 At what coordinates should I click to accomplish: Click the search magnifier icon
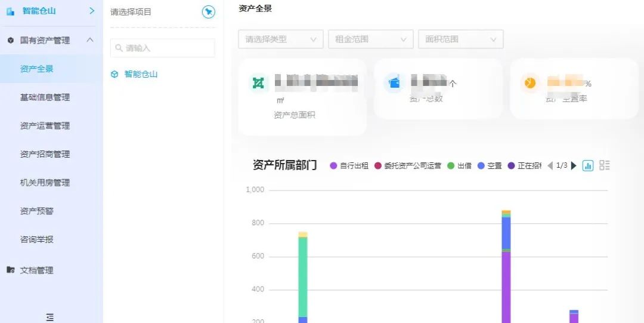119,48
